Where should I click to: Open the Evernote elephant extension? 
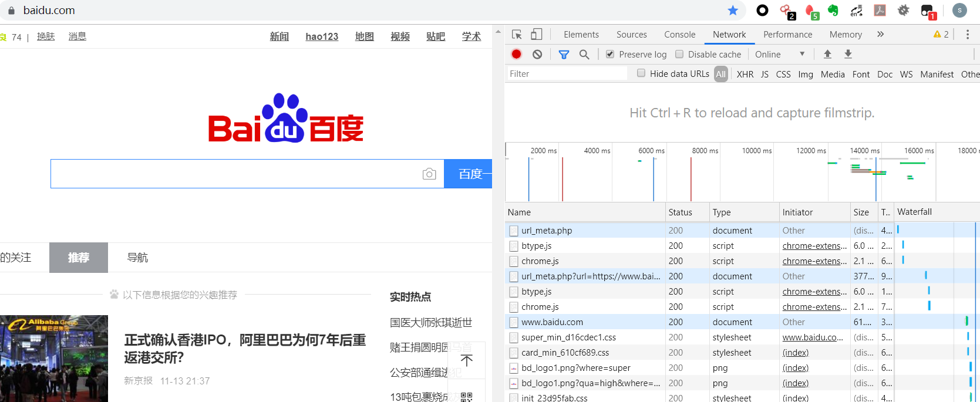833,10
